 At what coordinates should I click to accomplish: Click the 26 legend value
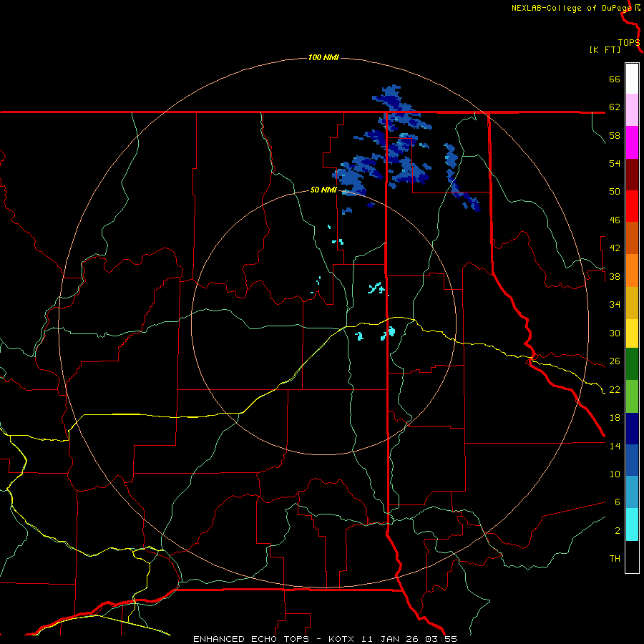[615, 361]
